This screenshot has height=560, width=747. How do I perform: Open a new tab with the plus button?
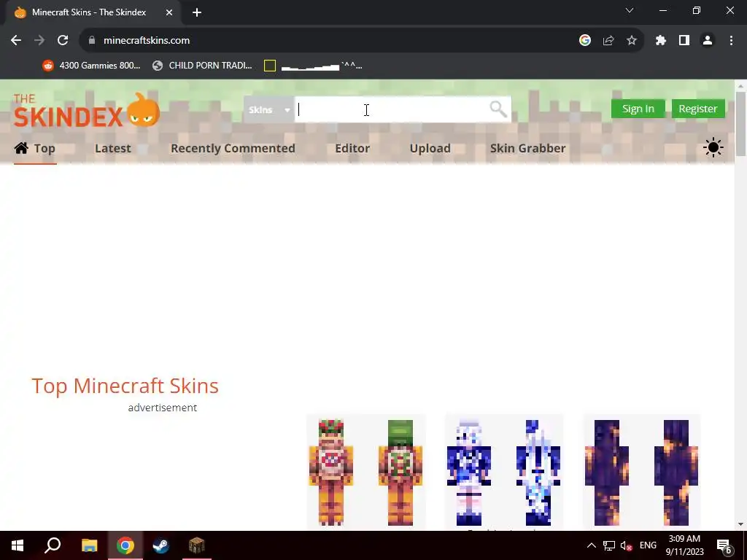pyautogui.click(x=197, y=12)
